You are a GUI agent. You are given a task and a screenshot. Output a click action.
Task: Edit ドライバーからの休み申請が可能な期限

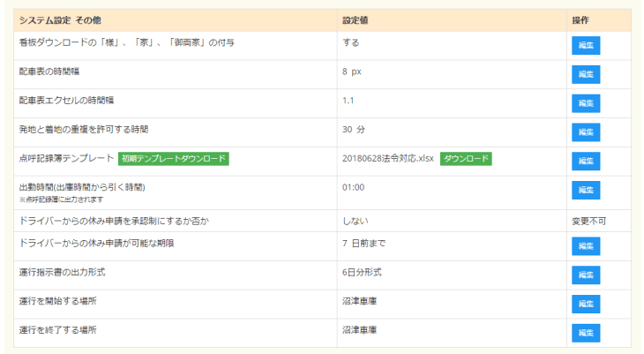(585, 246)
